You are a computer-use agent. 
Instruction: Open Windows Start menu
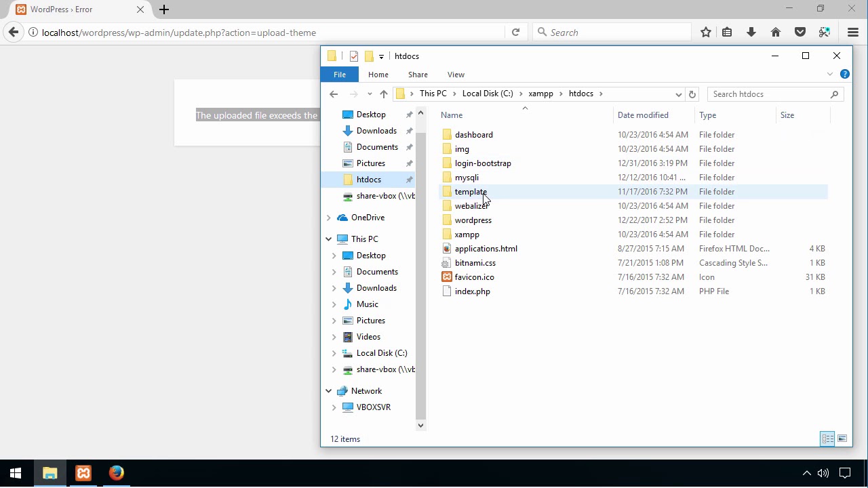tap(16, 473)
